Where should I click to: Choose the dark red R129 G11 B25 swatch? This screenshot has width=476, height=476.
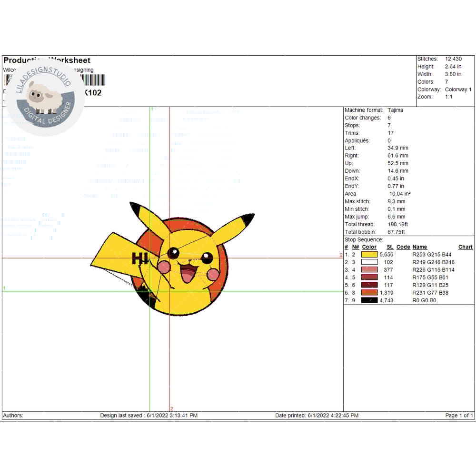coord(369,285)
